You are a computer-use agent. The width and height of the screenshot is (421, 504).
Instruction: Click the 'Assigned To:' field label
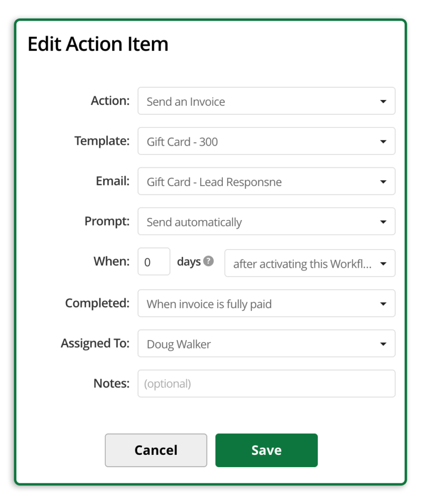click(95, 343)
